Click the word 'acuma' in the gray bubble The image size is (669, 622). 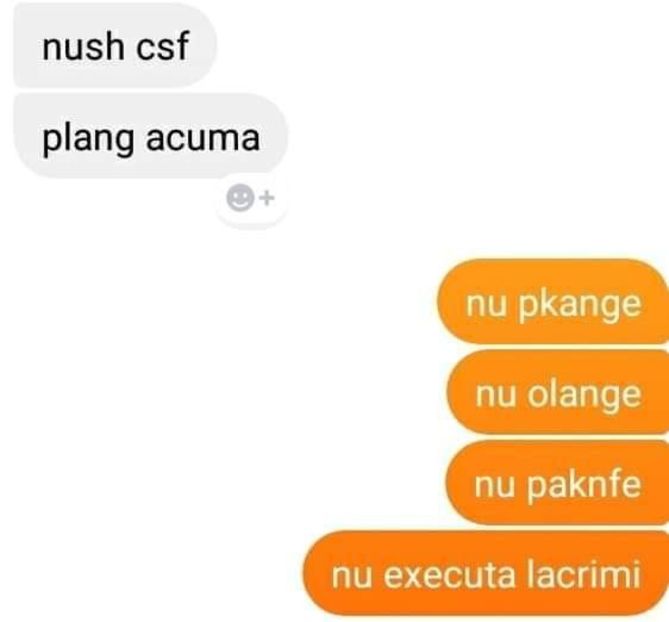click(203, 137)
